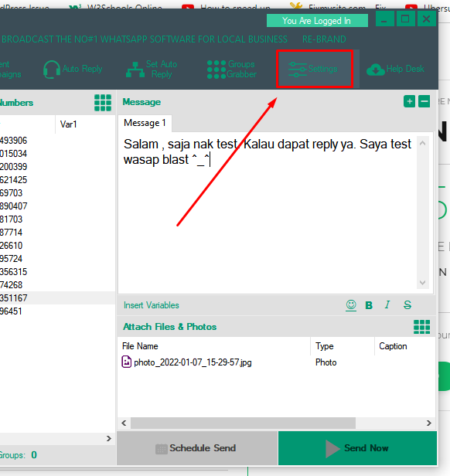This screenshot has width=450, height=476.
Task: Open Groups Grabber tool
Action: point(232,70)
